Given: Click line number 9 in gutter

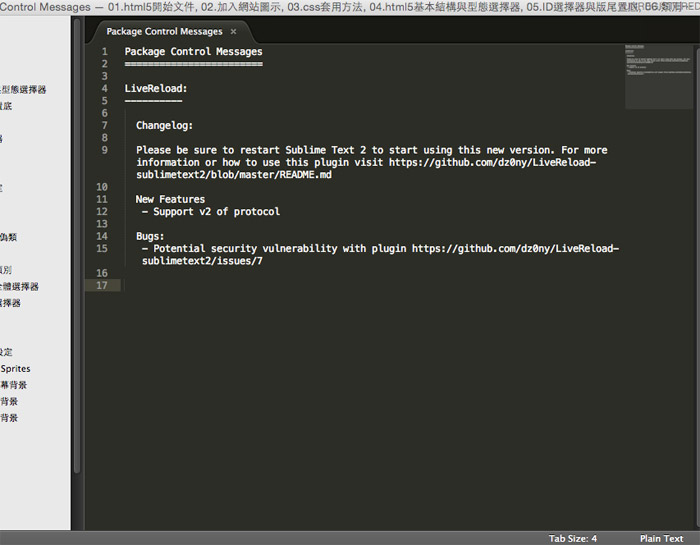Looking at the screenshot, I should click(x=104, y=150).
